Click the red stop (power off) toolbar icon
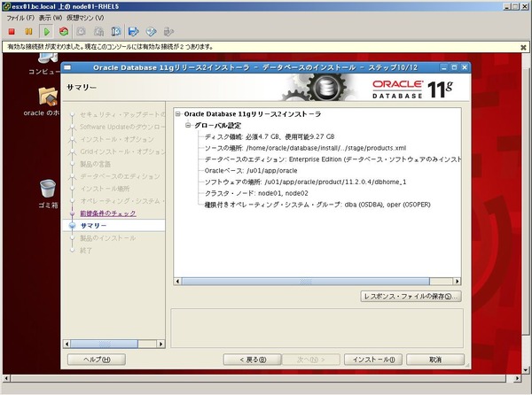Image resolution: width=532 pixels, height=395 pixels. [12, 32]
